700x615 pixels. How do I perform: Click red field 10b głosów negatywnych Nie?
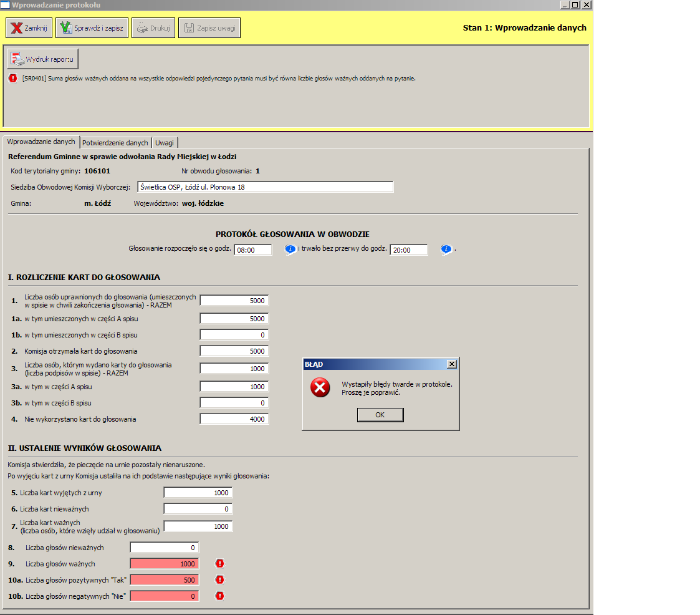165,596
